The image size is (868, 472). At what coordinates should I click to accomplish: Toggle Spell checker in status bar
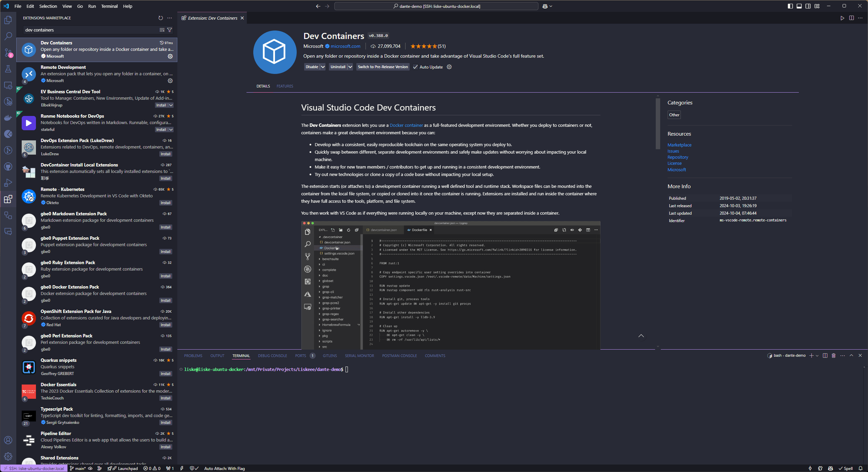(x=846, y=468)
